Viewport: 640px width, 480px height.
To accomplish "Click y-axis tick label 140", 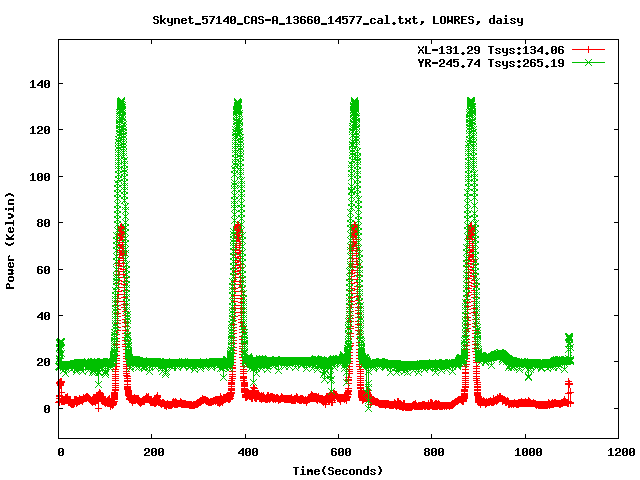I will click(40, 84).
